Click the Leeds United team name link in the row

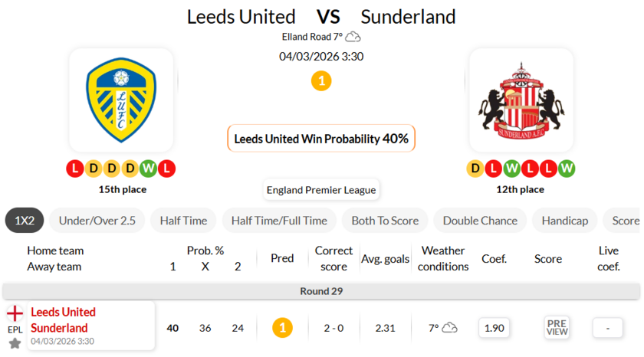(63, 312)
